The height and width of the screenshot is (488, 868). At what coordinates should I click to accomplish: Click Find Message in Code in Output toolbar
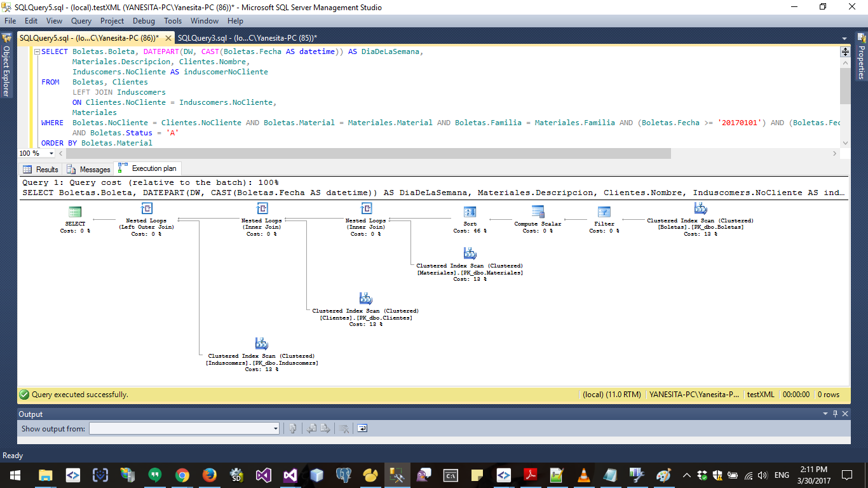pyautogui.click(x=292, y=429)
